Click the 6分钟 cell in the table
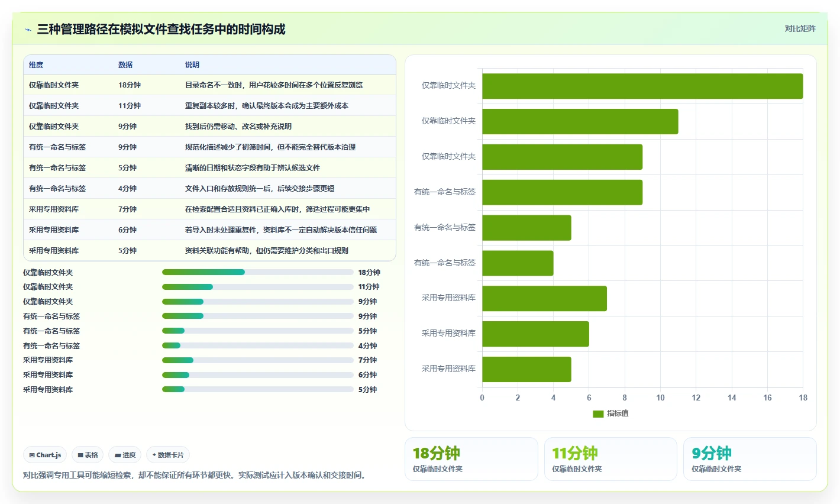The image size is (840, 504). pos(127,230)
